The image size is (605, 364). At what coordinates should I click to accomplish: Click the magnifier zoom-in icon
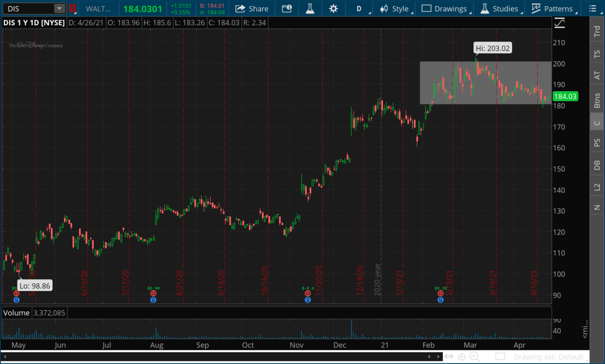coord(474,356)
